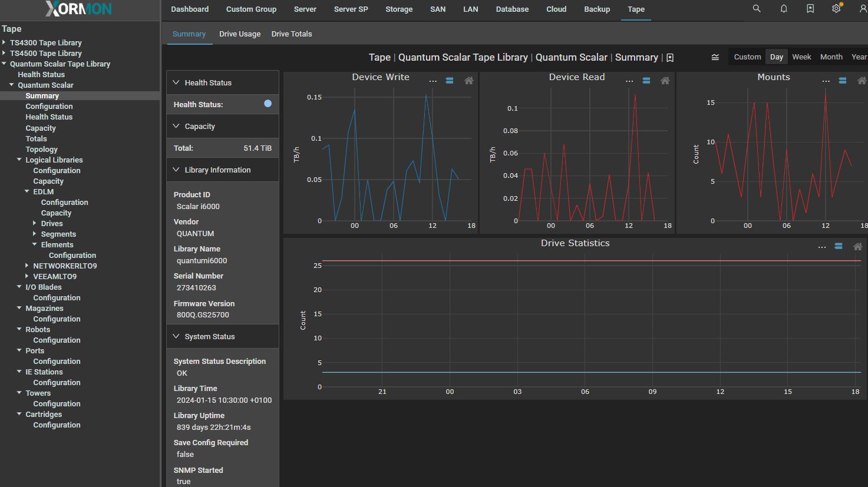The width and height of the screenshot is (868, 487).
Task: Expand the VEEAMLTO9 tree node
Action: pyautogui.click(x=27, y=276)
